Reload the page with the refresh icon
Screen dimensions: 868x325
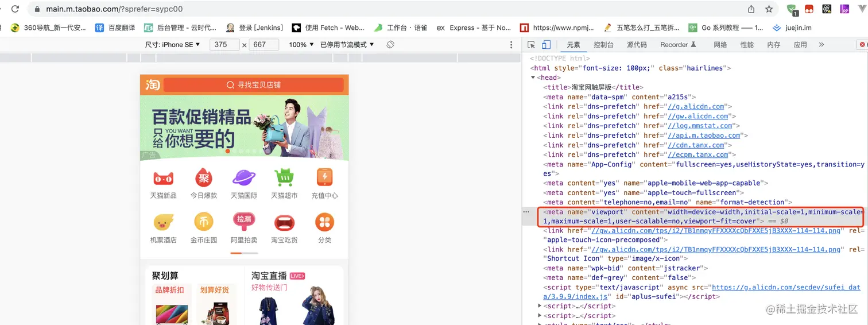15,9
